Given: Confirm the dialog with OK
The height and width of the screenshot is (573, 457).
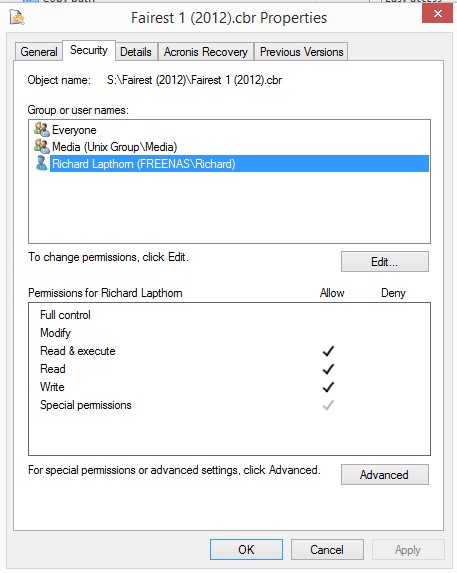Looking at the screenshot, I should (246, 549).
